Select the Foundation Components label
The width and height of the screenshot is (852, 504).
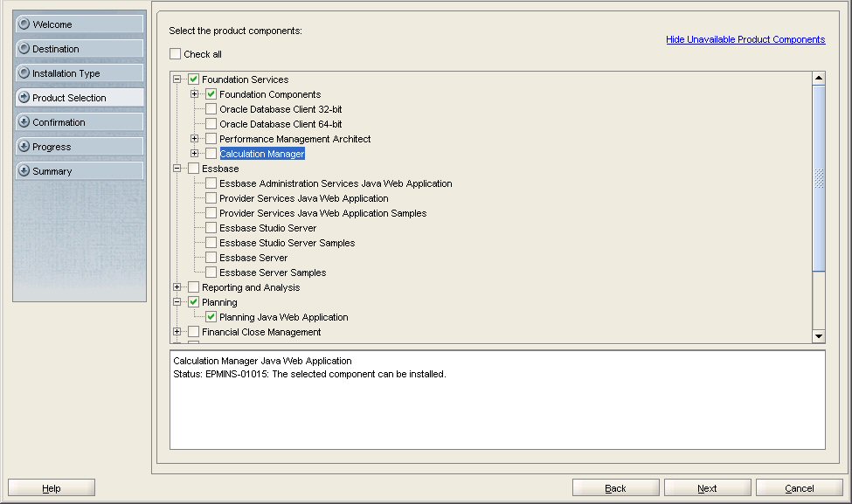[x=270, y=94]
